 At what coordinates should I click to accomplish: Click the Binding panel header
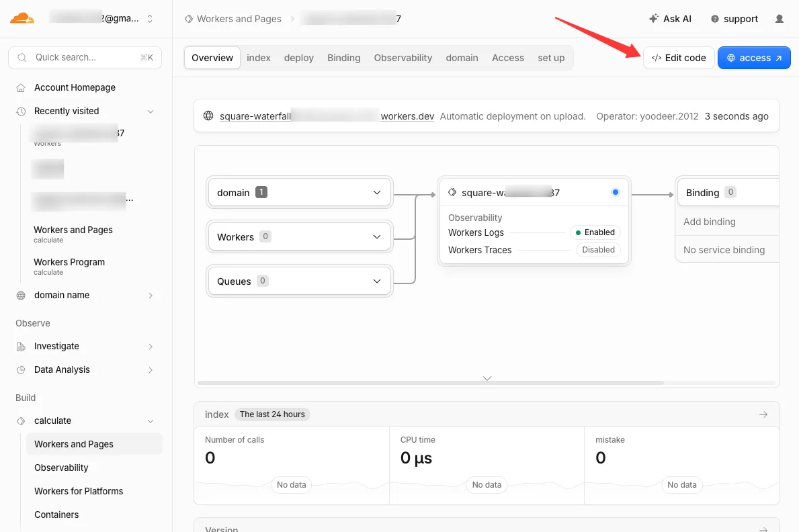pyautogui.click(x=728, y=193)
